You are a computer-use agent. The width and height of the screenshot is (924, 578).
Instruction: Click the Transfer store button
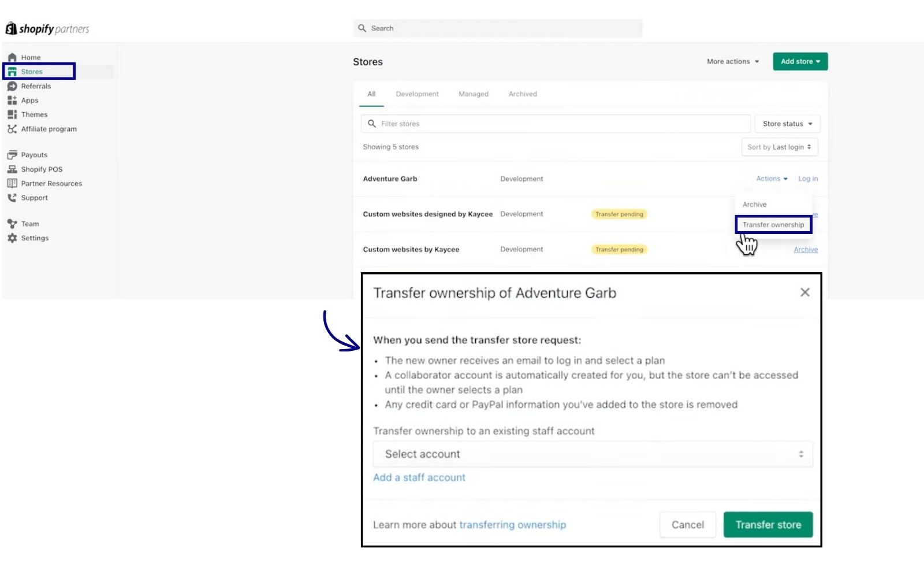(768, 524)
